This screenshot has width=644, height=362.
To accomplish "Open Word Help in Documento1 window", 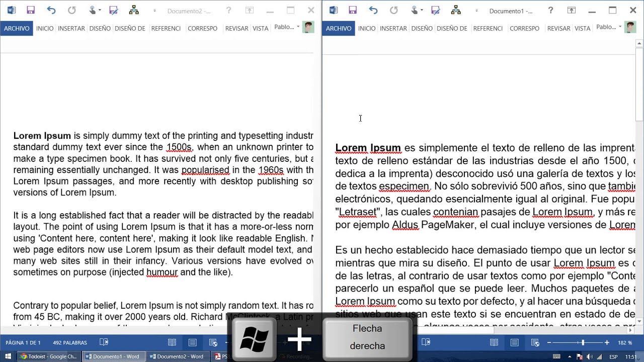I will [550, 10].
